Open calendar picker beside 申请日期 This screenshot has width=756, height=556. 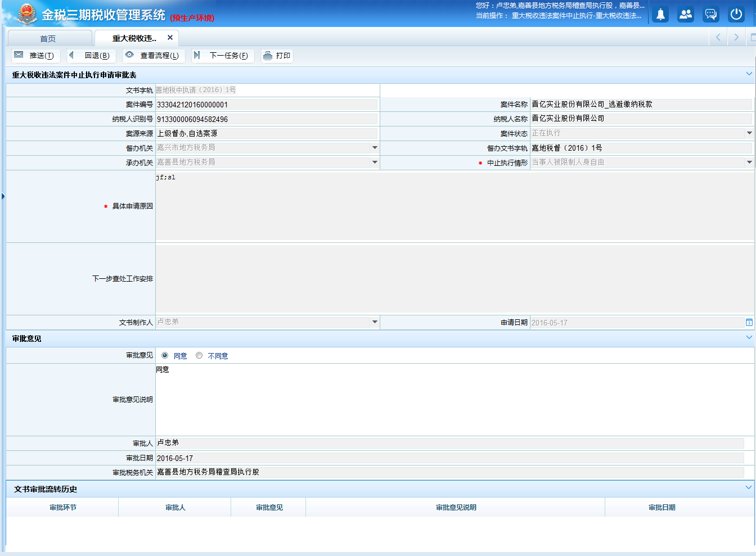(x=749, y=323)
